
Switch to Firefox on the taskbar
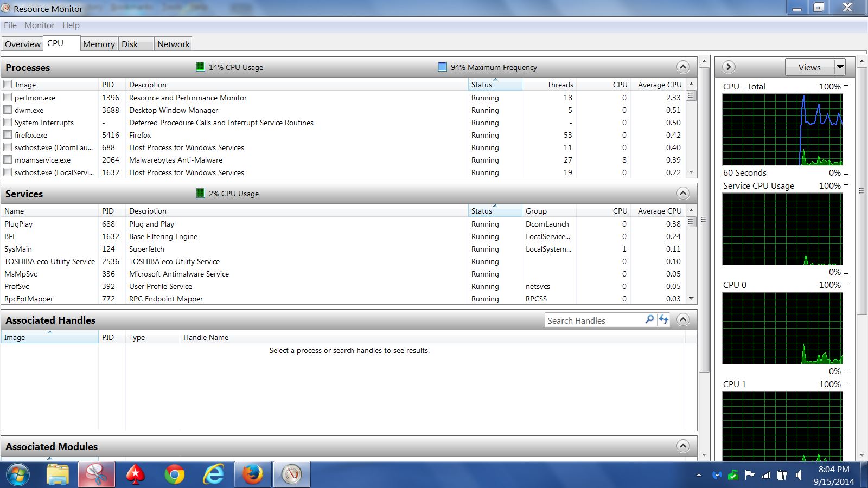coord(253,475)
